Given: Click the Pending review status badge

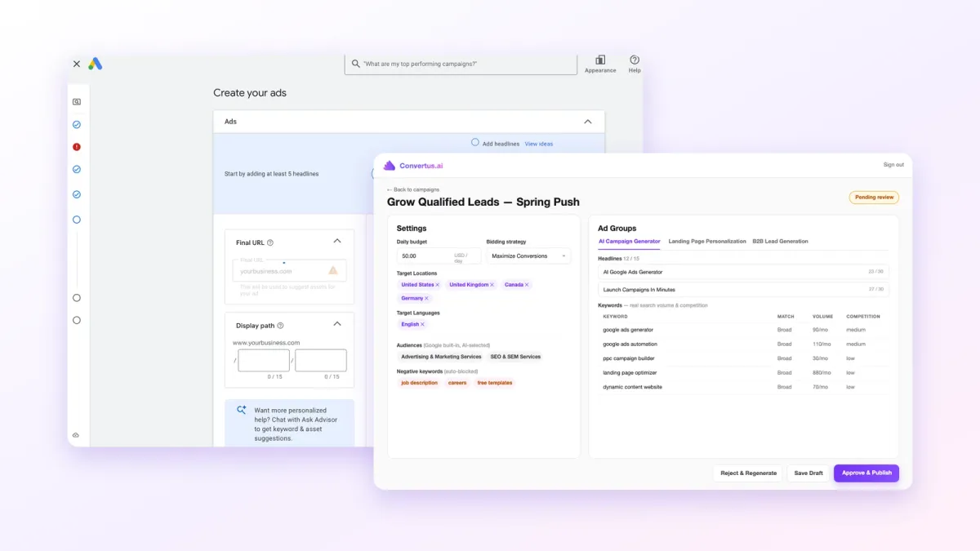Looking at the screenshot, I should click(x=874, y=198).
